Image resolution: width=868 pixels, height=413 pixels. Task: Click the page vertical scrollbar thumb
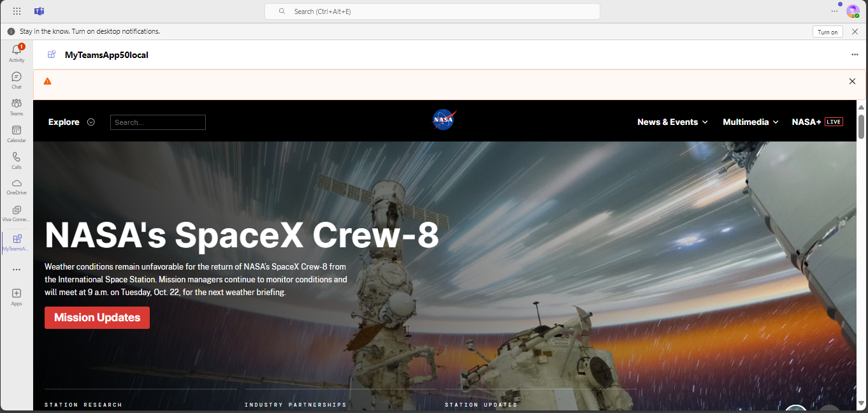862,126
